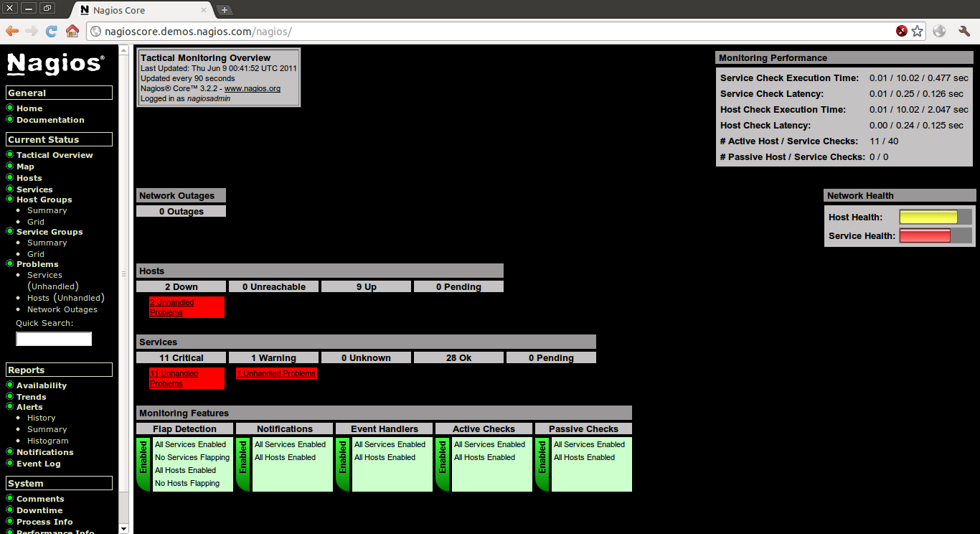The width and height of the screenshot is (980, 534).
Task: Open Service Groups Grid view
Action: (36, 254)
